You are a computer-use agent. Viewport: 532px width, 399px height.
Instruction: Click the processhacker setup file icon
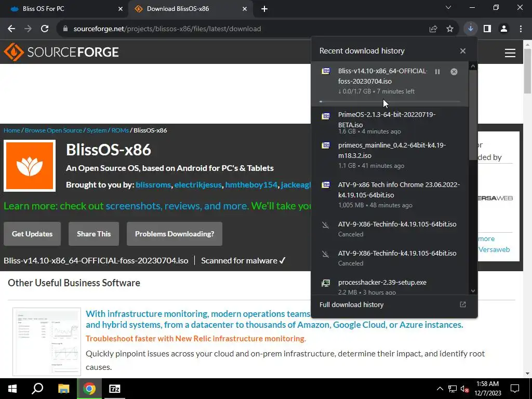pyautogui.click(x=326, y=283)
